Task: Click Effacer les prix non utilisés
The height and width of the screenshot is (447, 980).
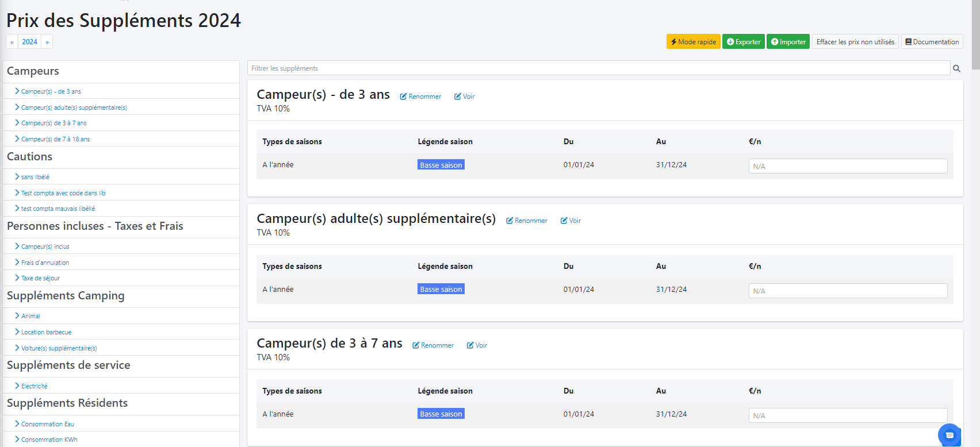Action: (x=855, y=42)
